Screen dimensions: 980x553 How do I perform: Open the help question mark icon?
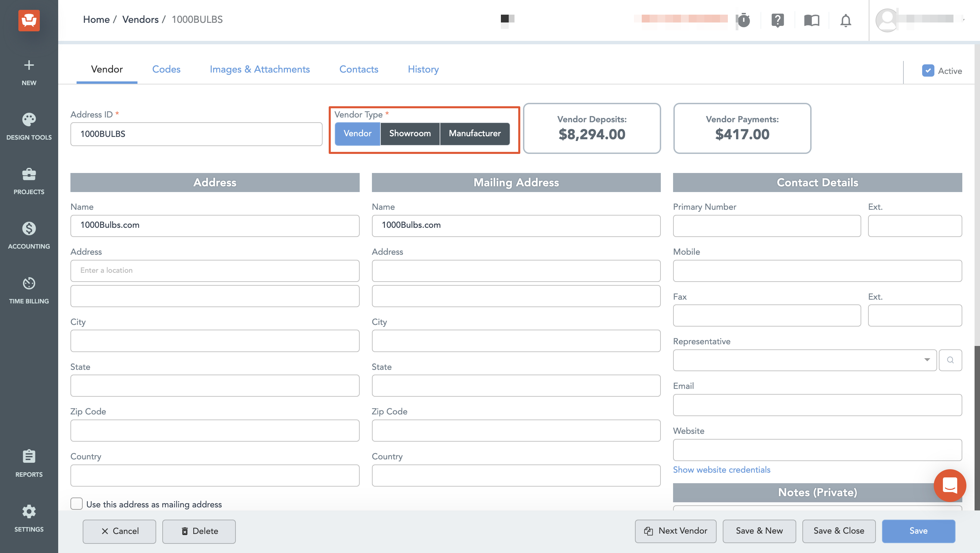[778, 20]
